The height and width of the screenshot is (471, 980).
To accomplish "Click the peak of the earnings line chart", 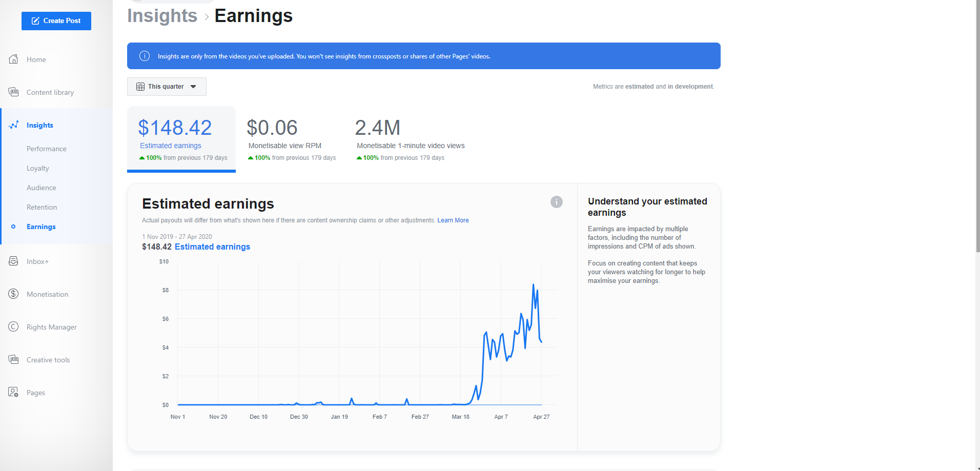I will point(534,284).
